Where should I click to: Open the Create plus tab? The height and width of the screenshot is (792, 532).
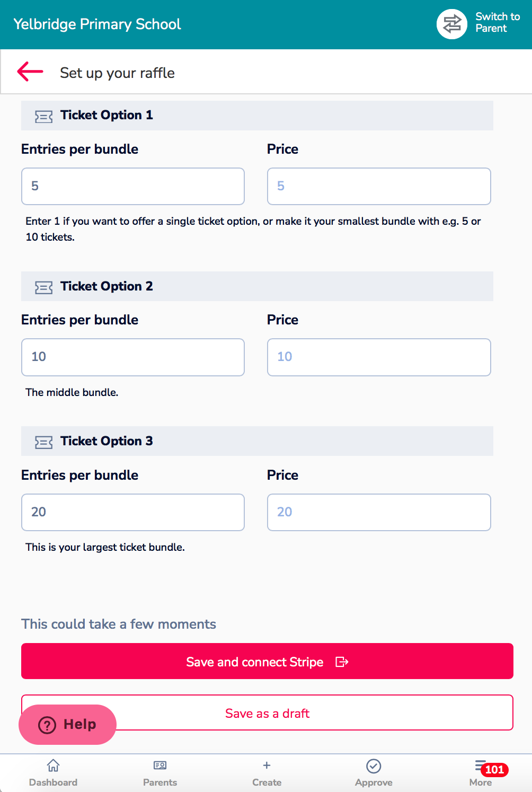click(x=267, y=773)
